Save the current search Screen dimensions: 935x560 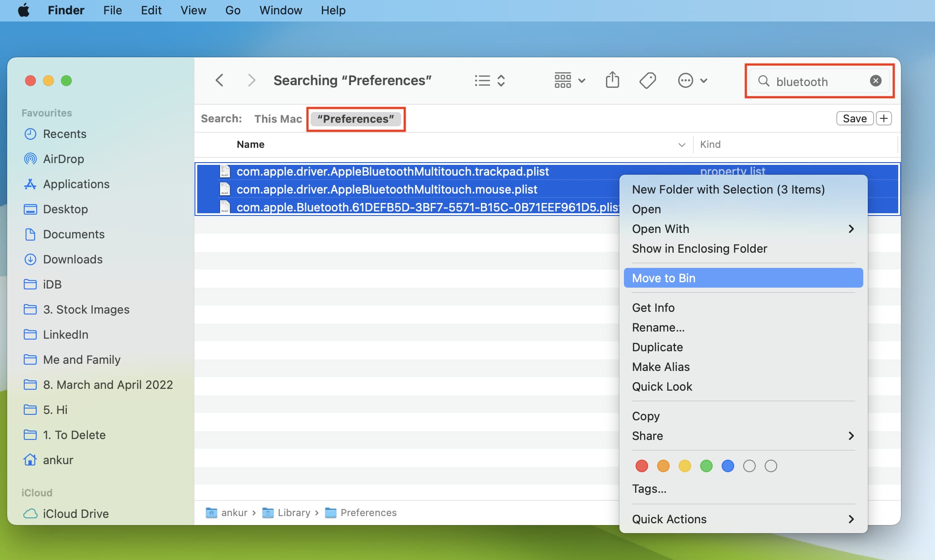(x=855, y=119)
